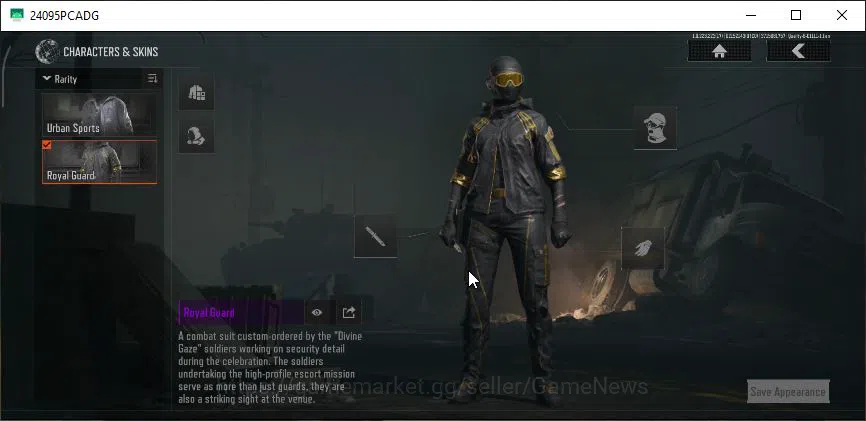Click the Rarity dropdown arrow

(46, 79)
